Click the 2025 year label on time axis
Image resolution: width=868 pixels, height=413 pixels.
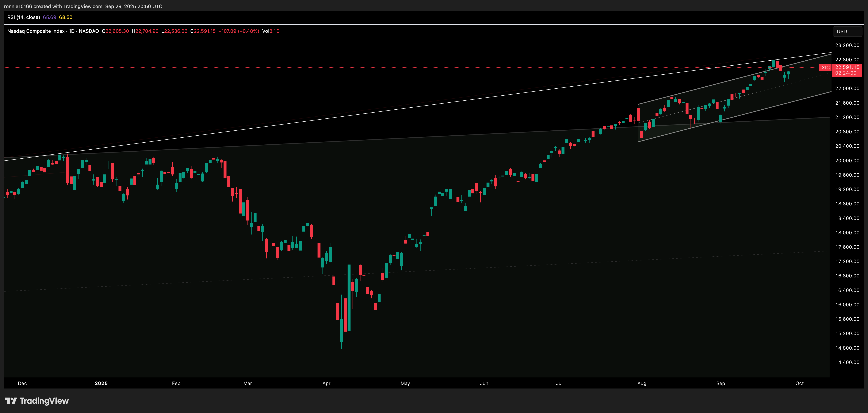coord(101,383)
